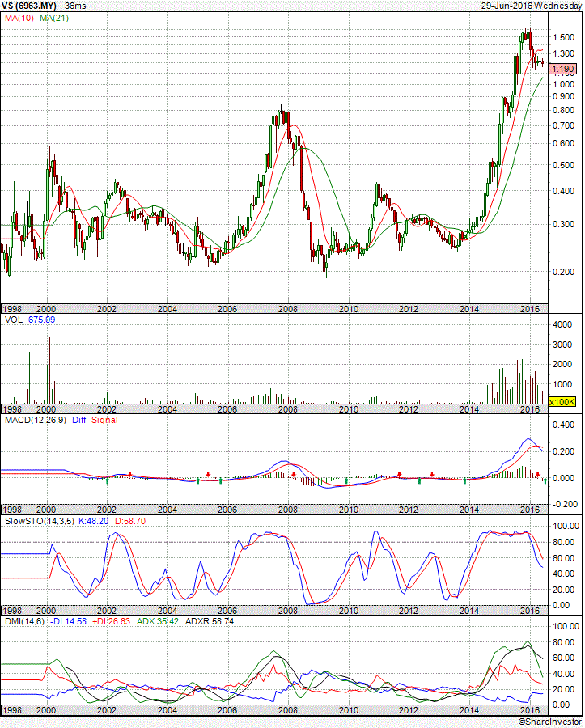The height and width of the screenshot is (728, 585).
Task: Click the SlowSTO(14,3,5) indicator label
Action: (x=40, y=522)
